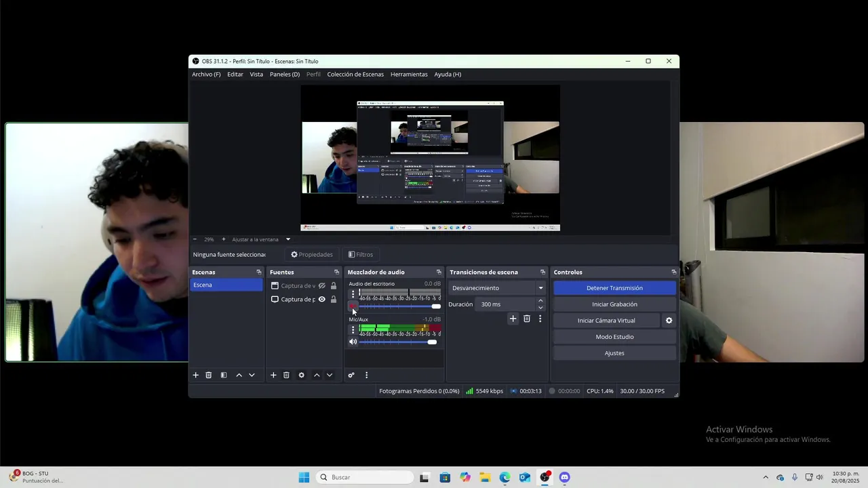Image resolution: width=868 pixels, height=488 pixels.
Task: Increase transition duration stepper up
Action: tap(540, 301)
